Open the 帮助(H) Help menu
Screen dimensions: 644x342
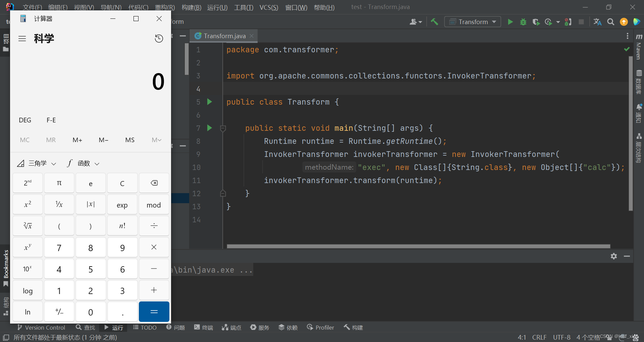pos(324,7)
